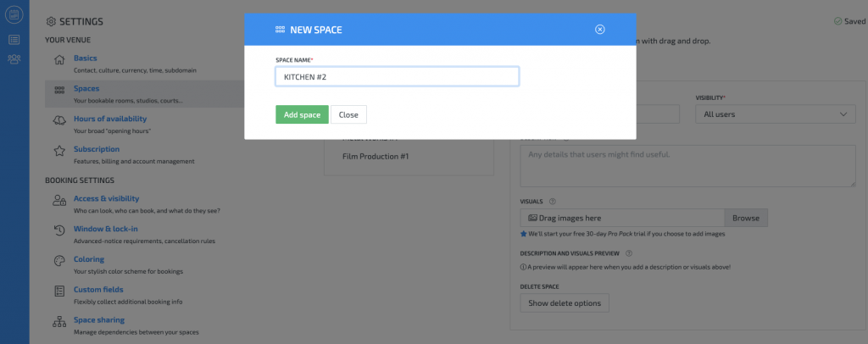
Task: Click the form icon for Custom fields
Action: tap(59, 292)
